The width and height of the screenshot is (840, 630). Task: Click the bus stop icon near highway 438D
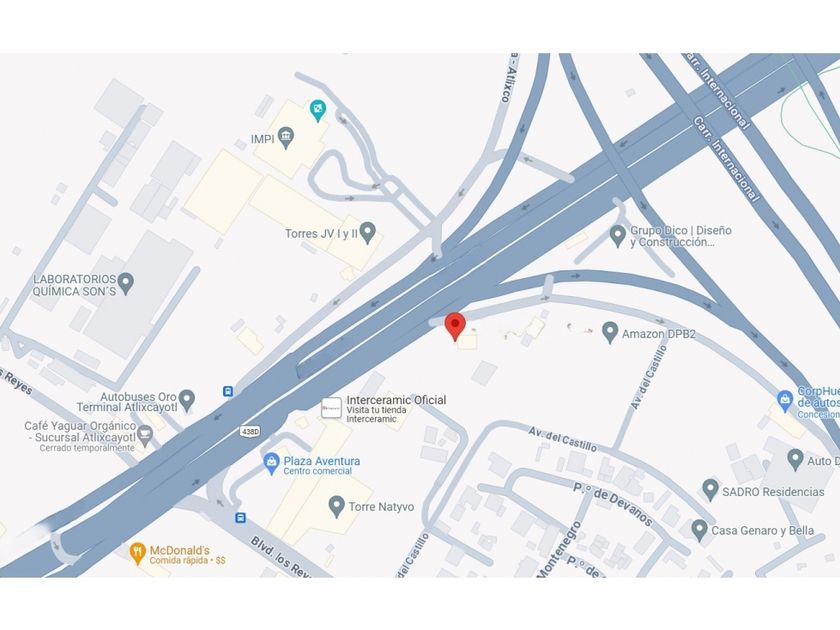point(228,392)
